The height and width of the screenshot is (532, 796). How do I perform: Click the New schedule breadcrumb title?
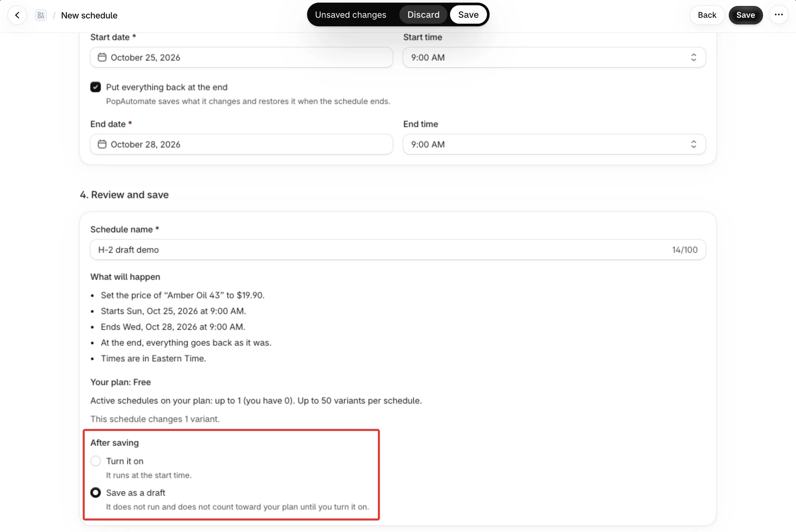tap(89, 16)
